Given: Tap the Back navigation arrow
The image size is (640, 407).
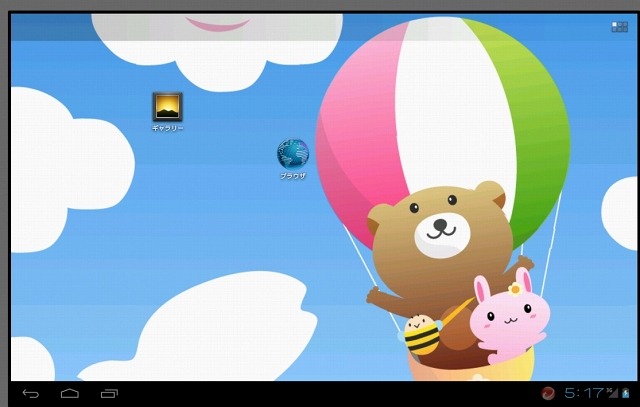Looking at the screenshot, I should point(31,393).
